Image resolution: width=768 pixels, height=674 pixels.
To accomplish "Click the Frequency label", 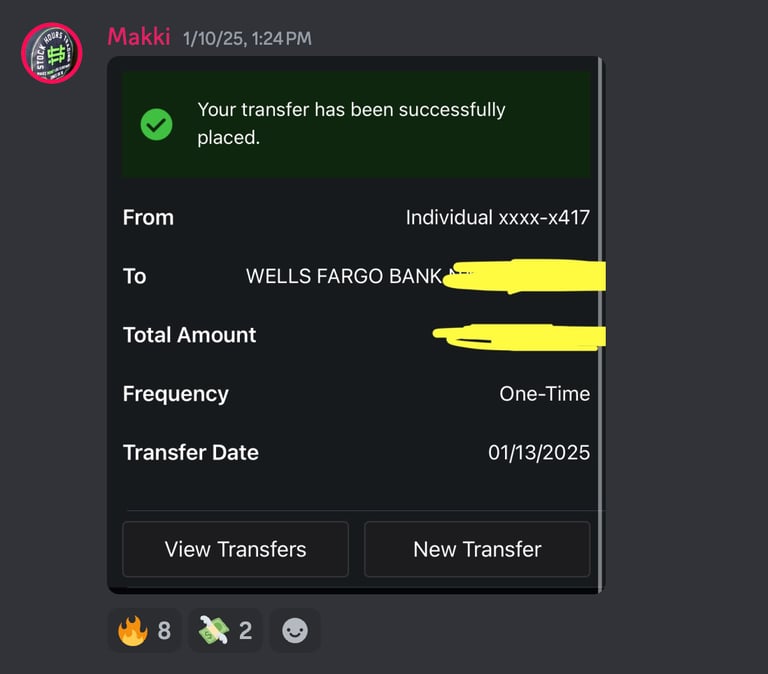I will [x=175, y=394].
